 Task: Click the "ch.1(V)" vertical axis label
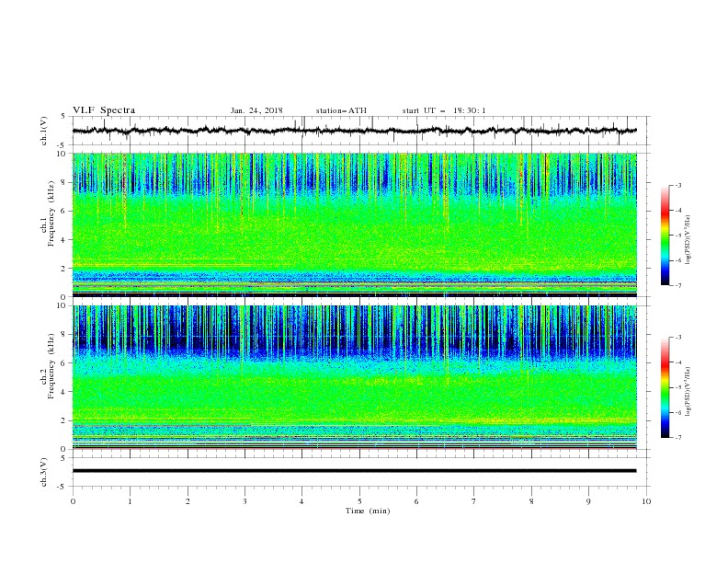pyautogui.click(x=44, y=131)
